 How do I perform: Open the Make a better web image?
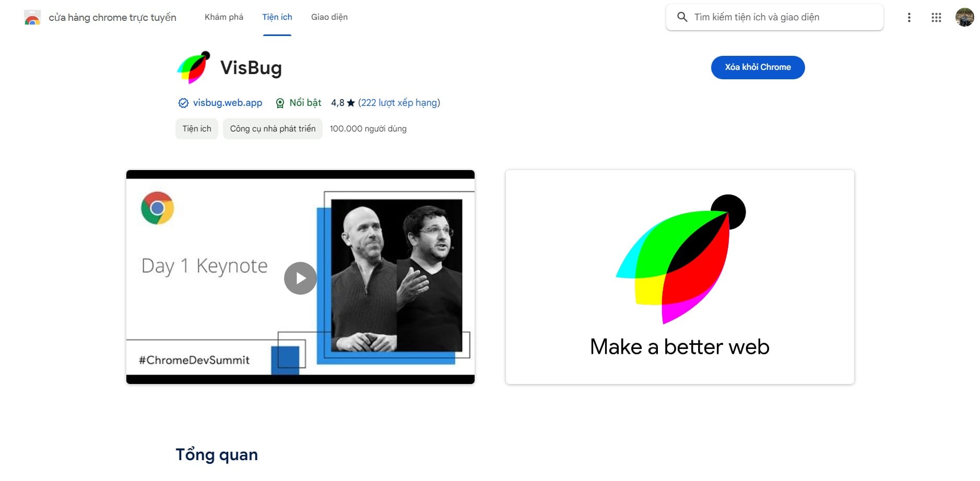(x=679, y=277)
